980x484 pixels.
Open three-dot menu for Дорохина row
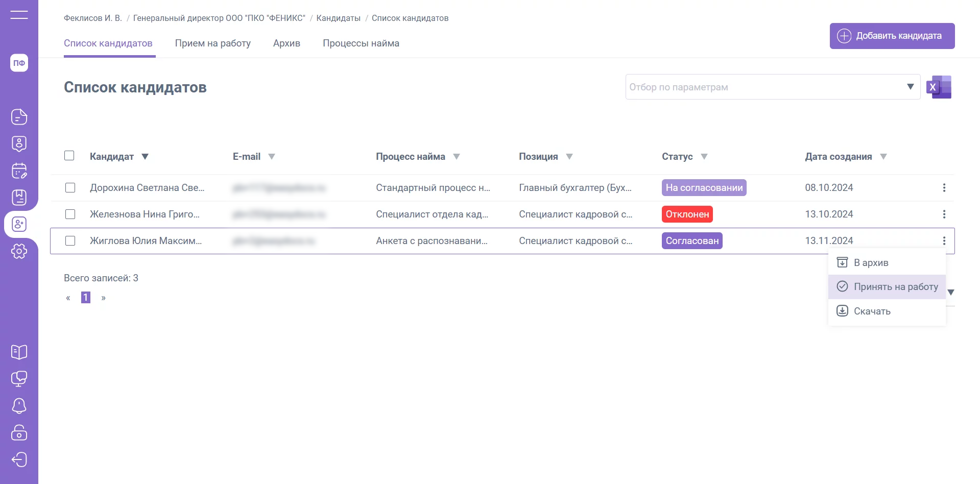pos(944,188)
